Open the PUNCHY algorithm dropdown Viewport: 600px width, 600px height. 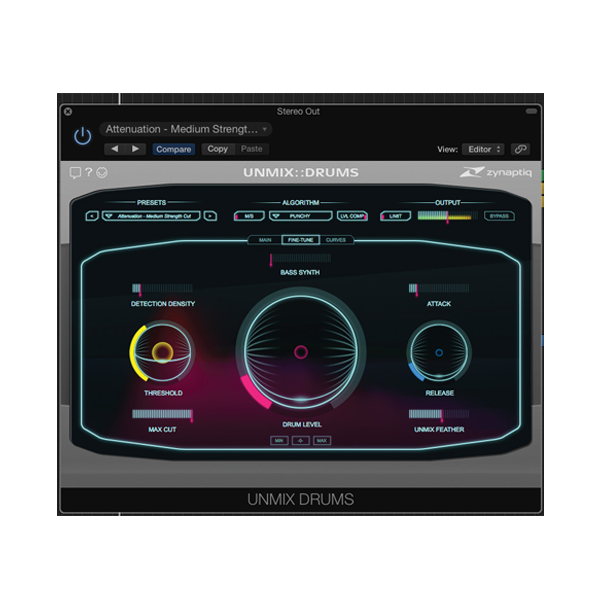point(300,216)
